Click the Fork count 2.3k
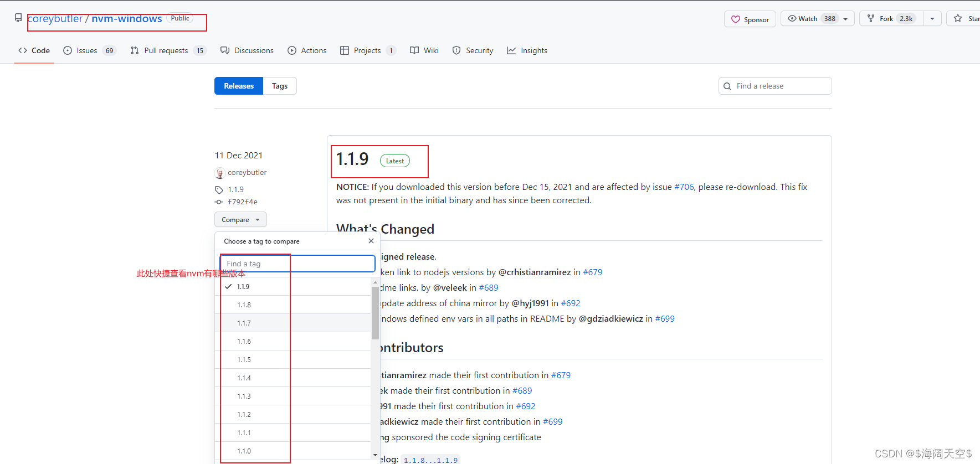This screenshot has width=980, height=464. [906, 18]
